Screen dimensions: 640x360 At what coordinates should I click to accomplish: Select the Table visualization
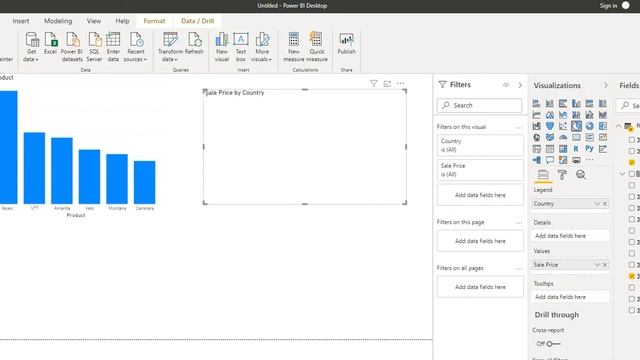click(x=550, y=149)
